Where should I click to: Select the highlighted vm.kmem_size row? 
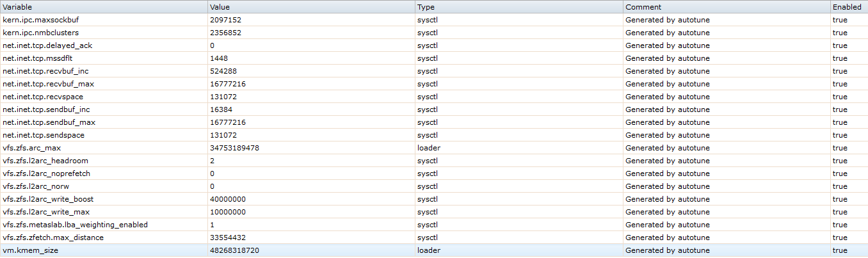[31, 250]
